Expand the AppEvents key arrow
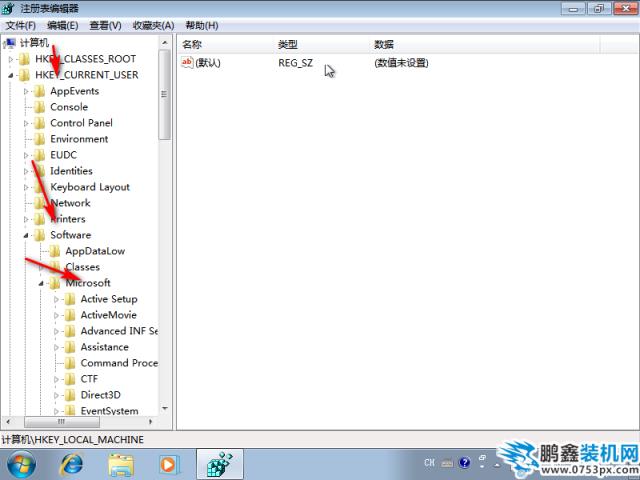 [x=26, y=91]
